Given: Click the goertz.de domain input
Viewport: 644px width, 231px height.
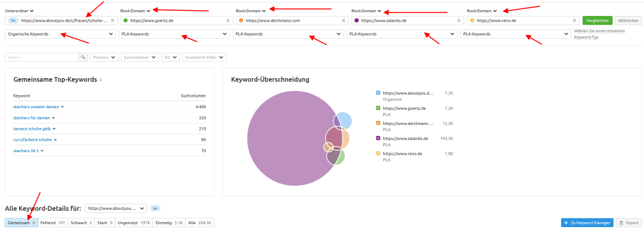Looking at the screenshot, I should coord(176,20).
